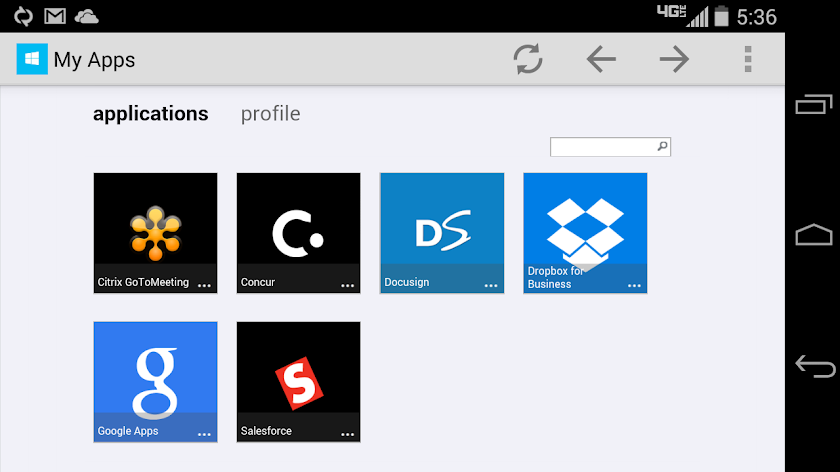Tap the Android recent apps button
The image size is (840, 472).
pyautogui.click(x=814, y=104)
